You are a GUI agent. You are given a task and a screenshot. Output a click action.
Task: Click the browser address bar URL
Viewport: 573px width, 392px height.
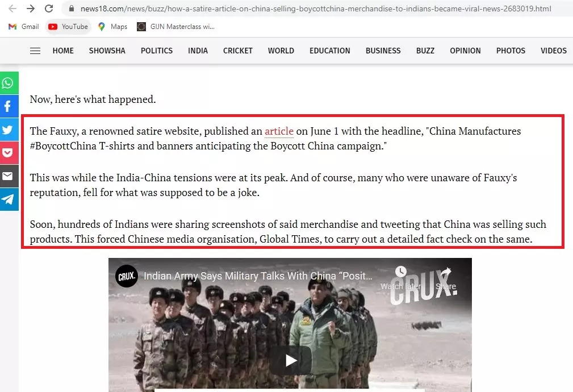coord(316,9)
